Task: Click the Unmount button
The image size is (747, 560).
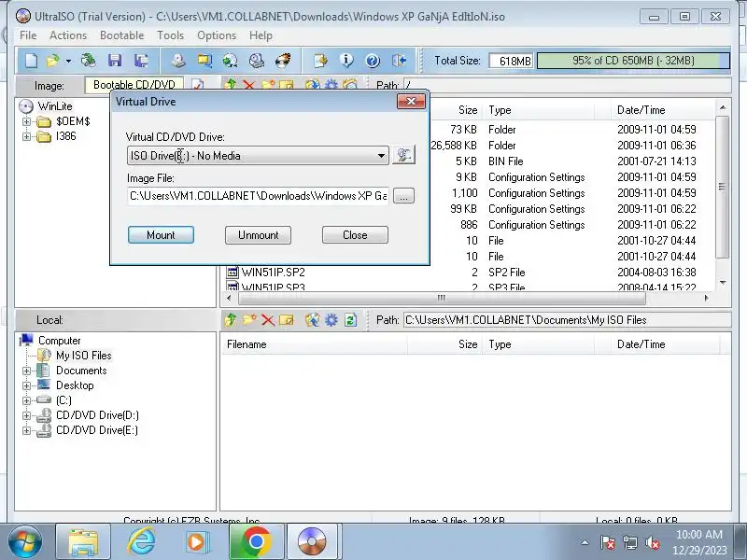Action: pyautogui.click(x=259, y=235)
